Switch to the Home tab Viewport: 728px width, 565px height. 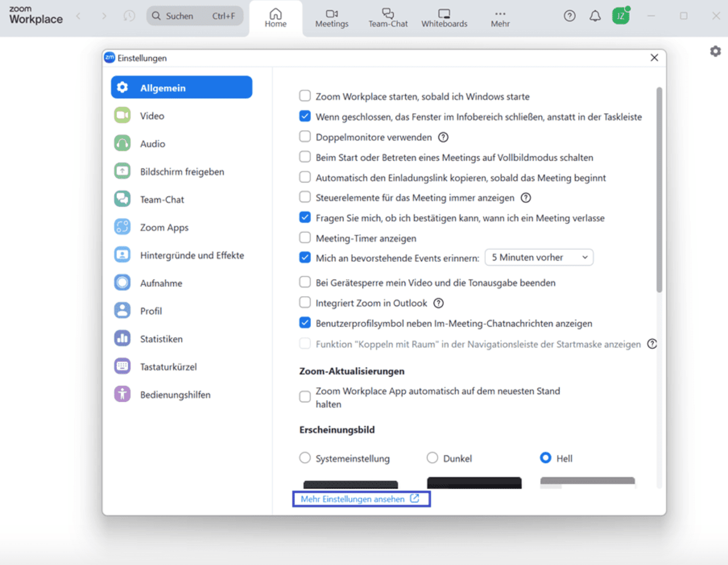pos(276,18)
